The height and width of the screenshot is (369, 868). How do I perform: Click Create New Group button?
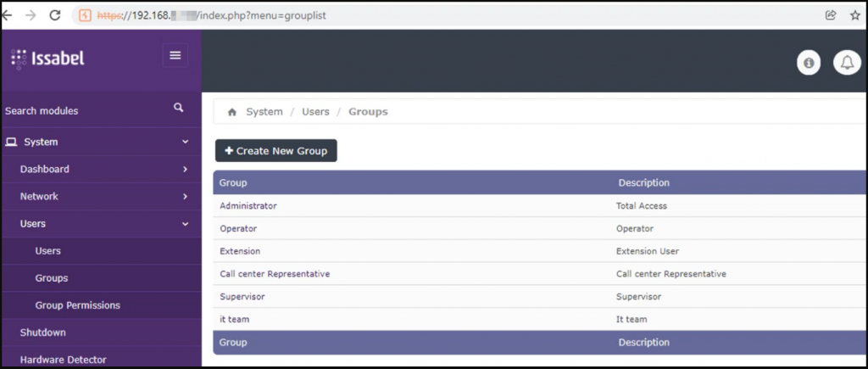click(x=275, y=151)
